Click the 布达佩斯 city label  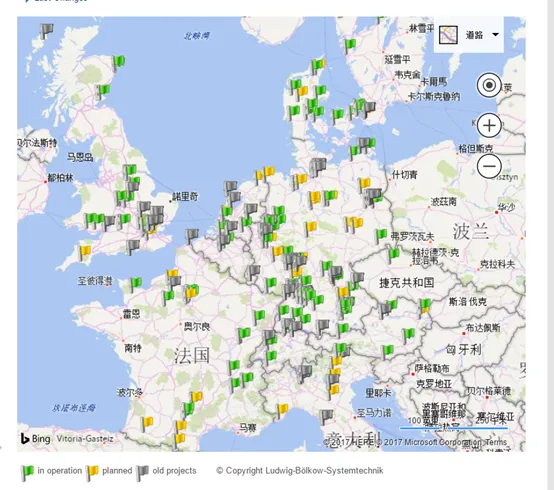[x=483, y=328]
